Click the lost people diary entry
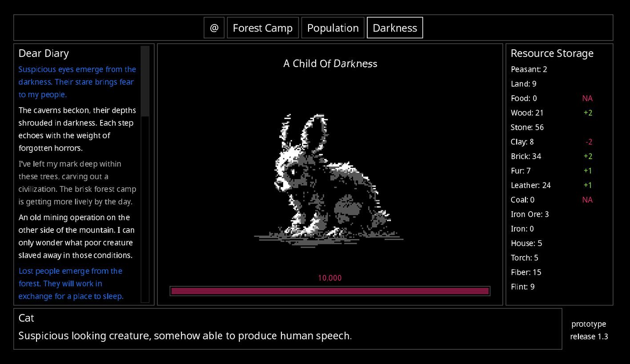Viewport: 630px width, 364px height. [x=71, y=284]
